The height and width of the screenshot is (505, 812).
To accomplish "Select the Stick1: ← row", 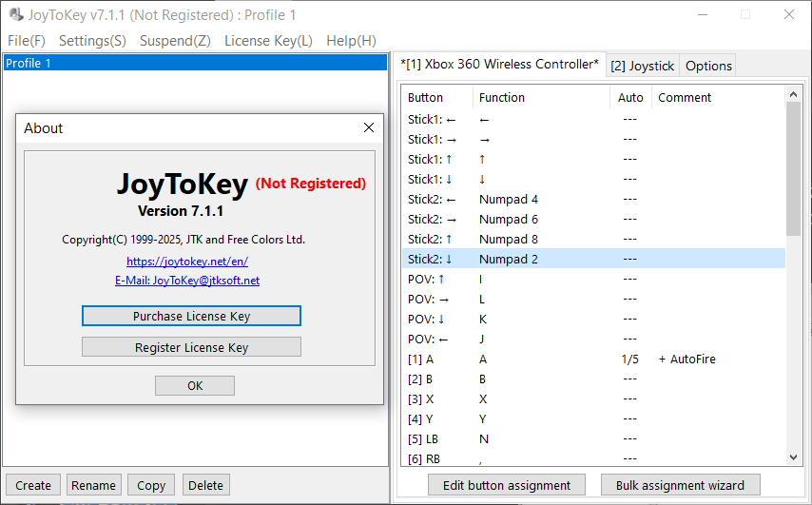I will click(x=593, y=119).
